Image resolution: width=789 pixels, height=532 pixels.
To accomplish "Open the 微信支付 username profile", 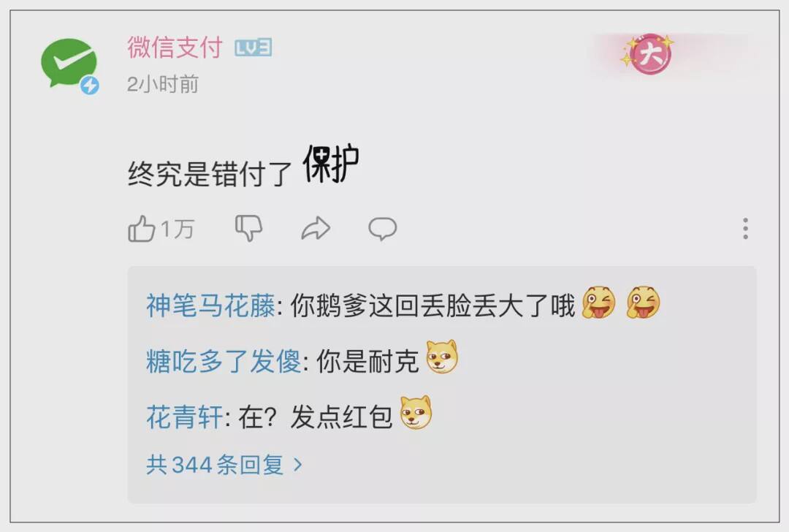I will pos(175,47).
